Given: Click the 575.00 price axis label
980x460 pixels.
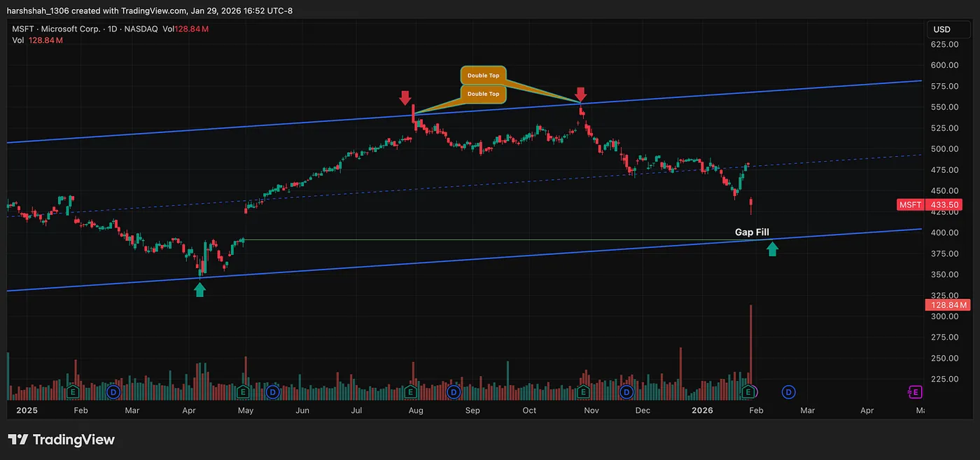Looking at the screenshot, I should click(x=944, y=86).
